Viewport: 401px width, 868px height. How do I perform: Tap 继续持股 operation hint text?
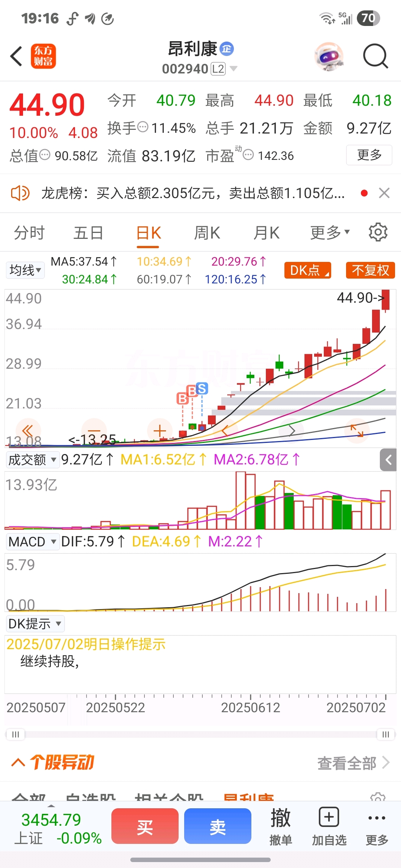(50, 661)
